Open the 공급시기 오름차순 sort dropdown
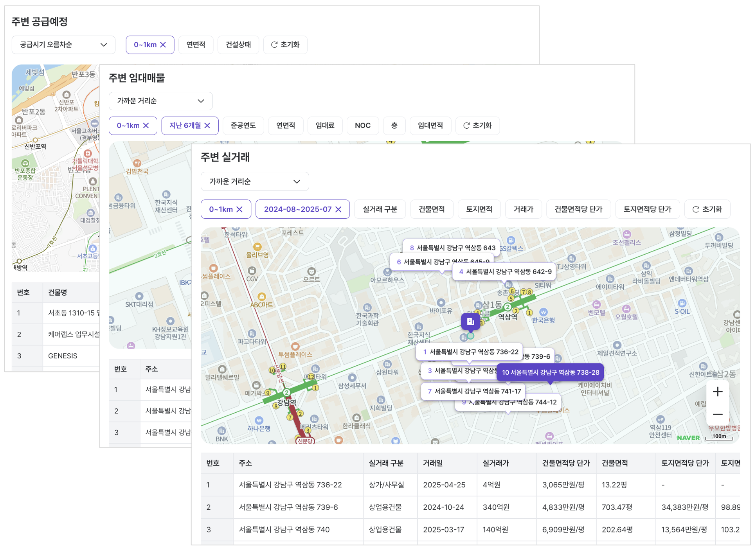The height and width of the screenshot is (550, 756). (x=63, y=45)
